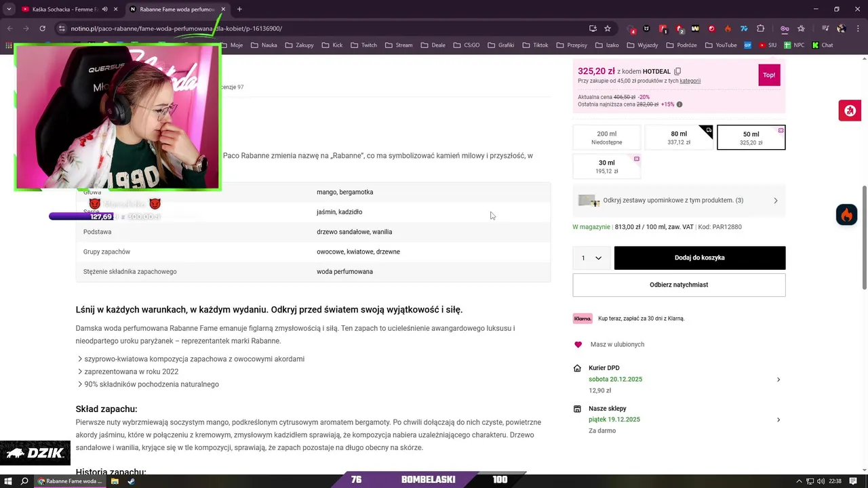Click the red accessibility widget icon
868x488 pixels.
[850, 110]
